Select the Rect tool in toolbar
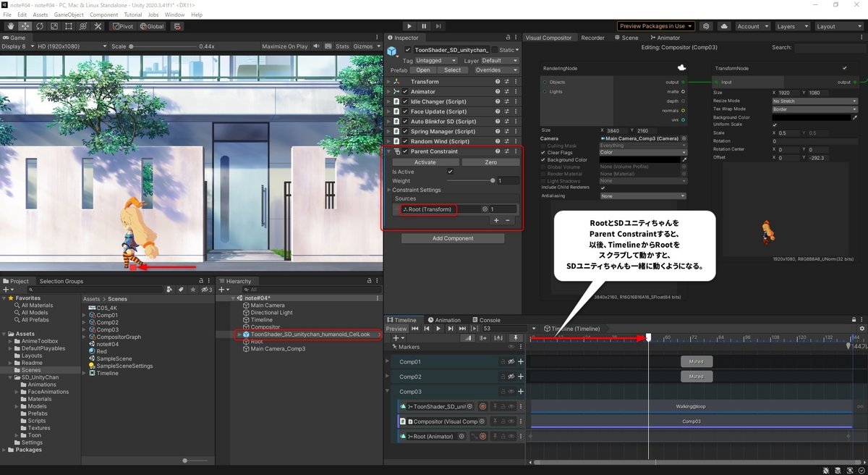The height and width of the screenshot is (475, 868). [69, 26]
